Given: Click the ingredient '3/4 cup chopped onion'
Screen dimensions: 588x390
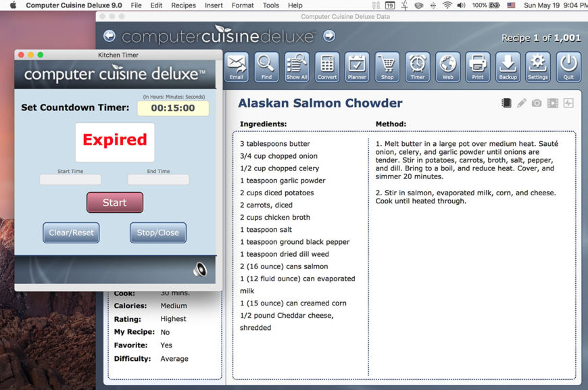Looking at the screenshot, I should click(278, 156).
